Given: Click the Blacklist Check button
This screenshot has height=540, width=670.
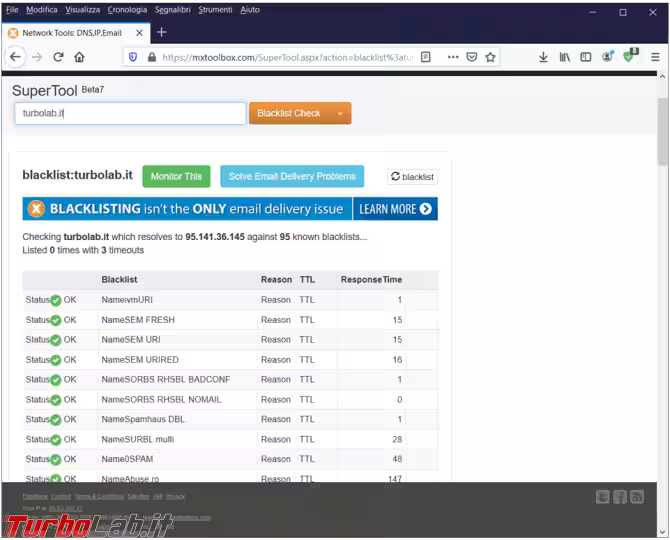Looking at the screenshot, I should click(289, 113).
